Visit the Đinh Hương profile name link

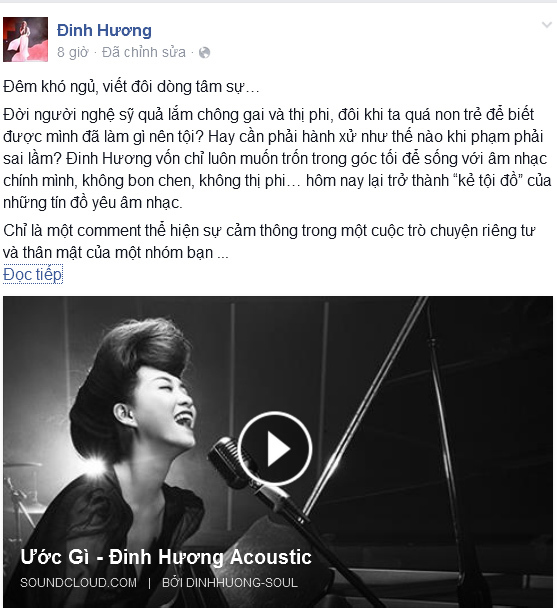click(104, 30)
